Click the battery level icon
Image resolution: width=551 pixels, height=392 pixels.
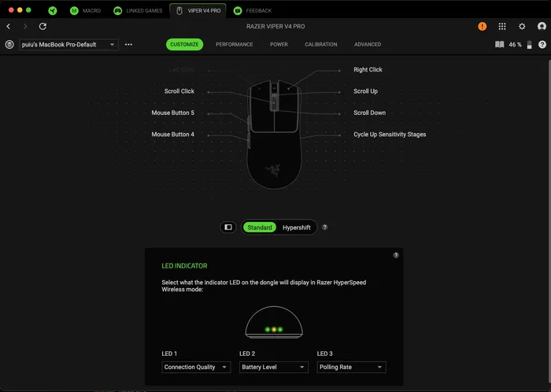tap(529, 45)
